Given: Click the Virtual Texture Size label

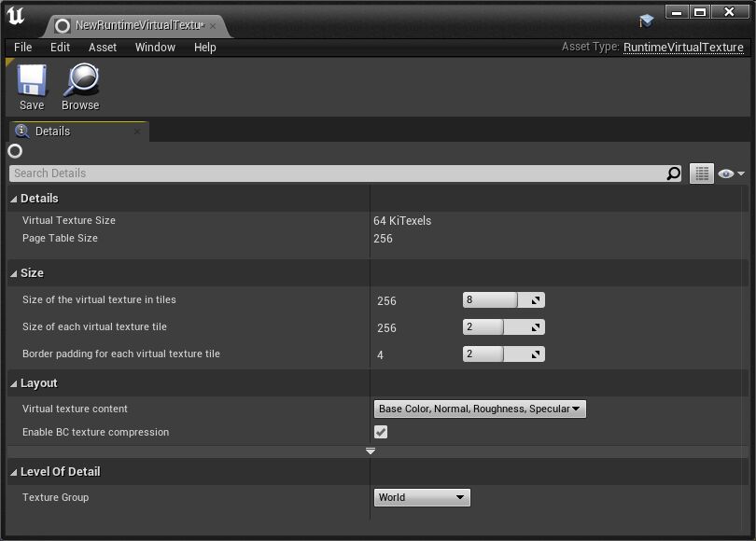Looking at the screenshot, I should (69, 220).
